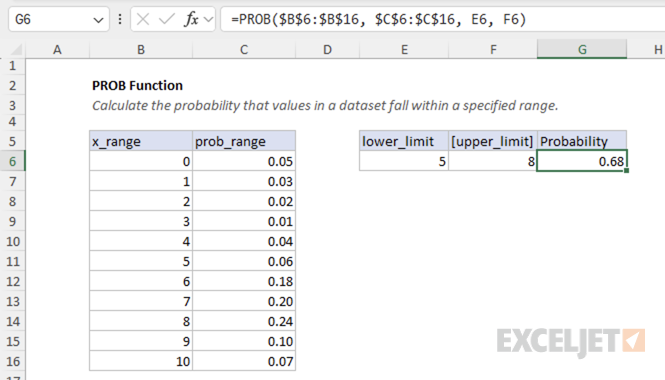Click the '[upper_limit]' header cell
The width and height of the screenshot is (665, 380).
493,141
